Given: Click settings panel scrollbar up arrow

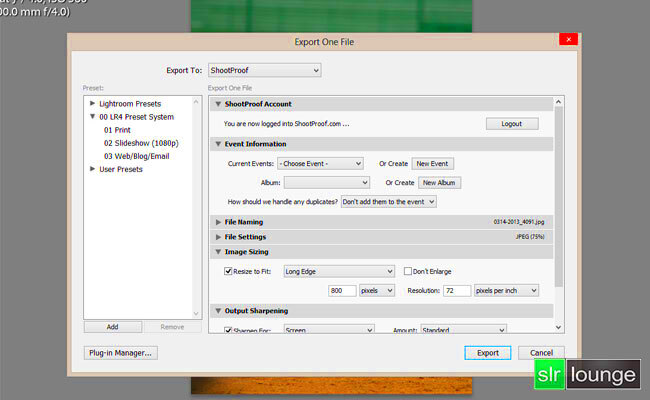Looking at the screenshot, I should point(558,102).
